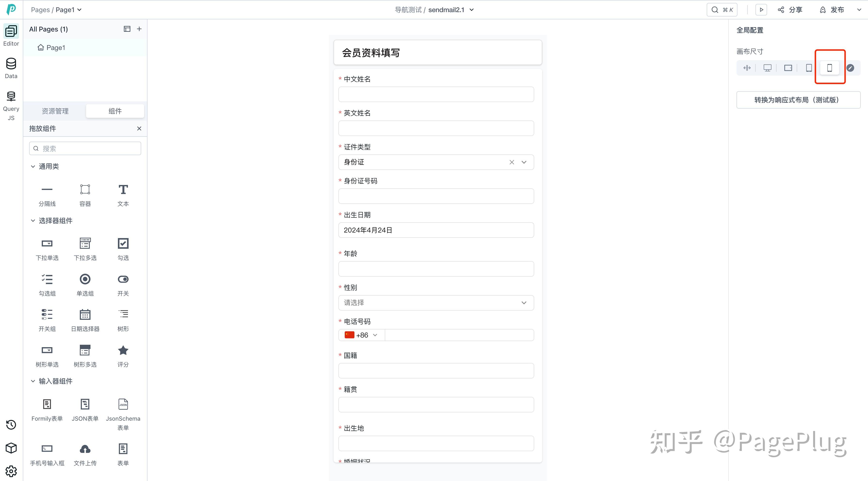The image size is (868, 481).
Task: Switch to the 资源管理 tab
Action: point(55,111)
